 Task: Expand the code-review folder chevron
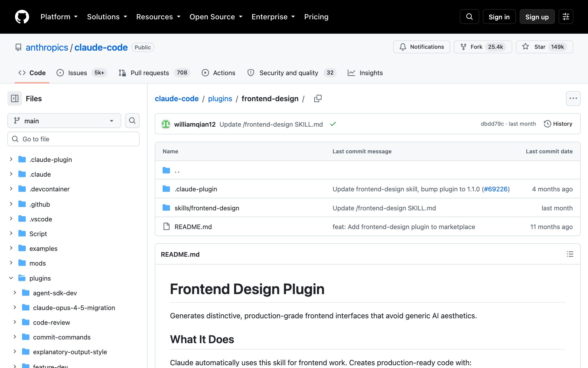pos(15,322)
